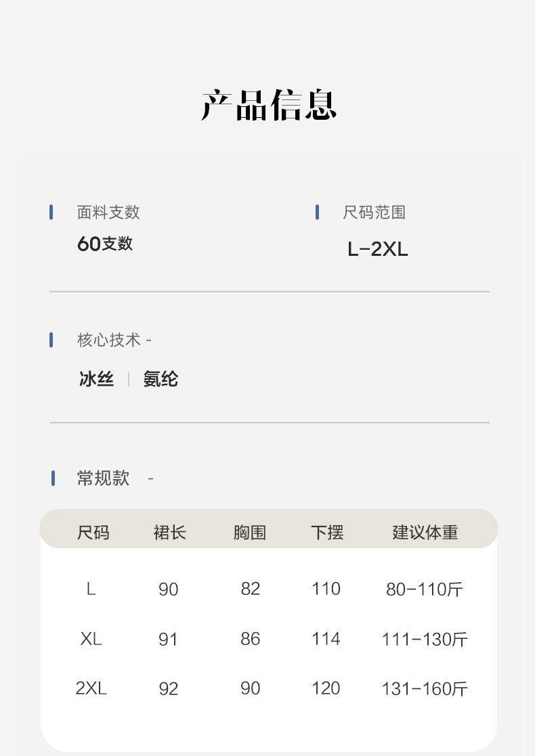The image size is (535, 756).
Task: Click the 114 hem value for XL
Action: coord(326,639)
